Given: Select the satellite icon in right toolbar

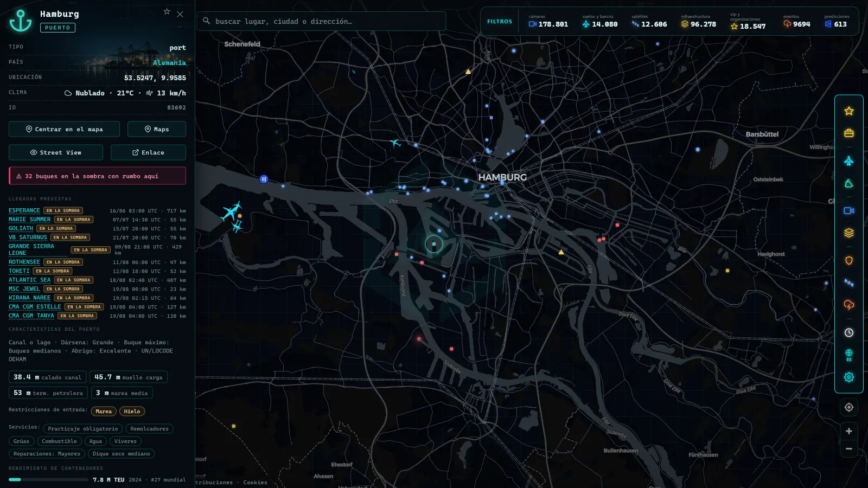Looking at the screenshot, I should [849, 282].
